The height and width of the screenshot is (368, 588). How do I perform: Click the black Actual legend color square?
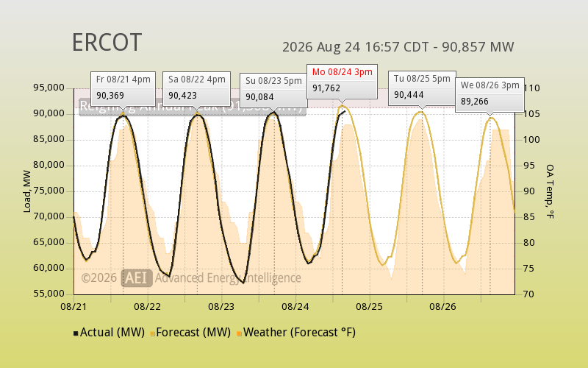pos(76,333)
